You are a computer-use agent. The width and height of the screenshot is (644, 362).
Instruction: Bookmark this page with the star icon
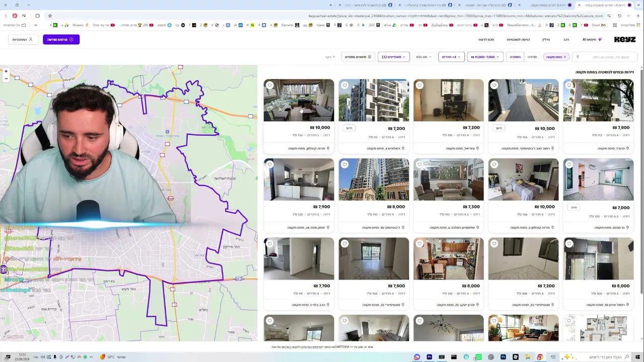tap(50, 16)
